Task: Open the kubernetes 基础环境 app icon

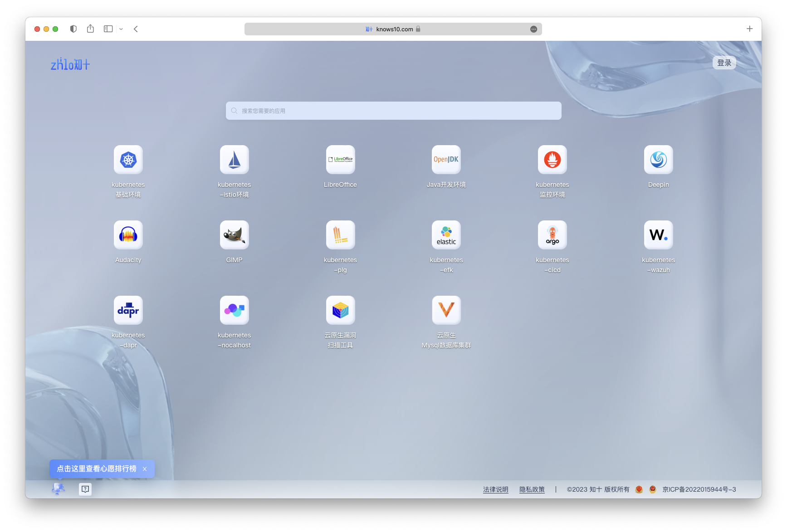Action: [x=128, y=160]
